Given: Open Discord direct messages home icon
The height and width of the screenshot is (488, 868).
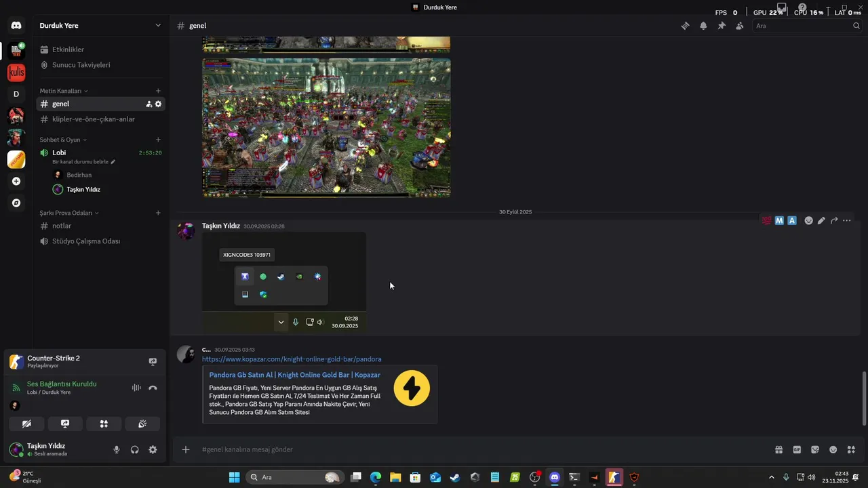Looking at the screenshot, I should tap(16, 26).
